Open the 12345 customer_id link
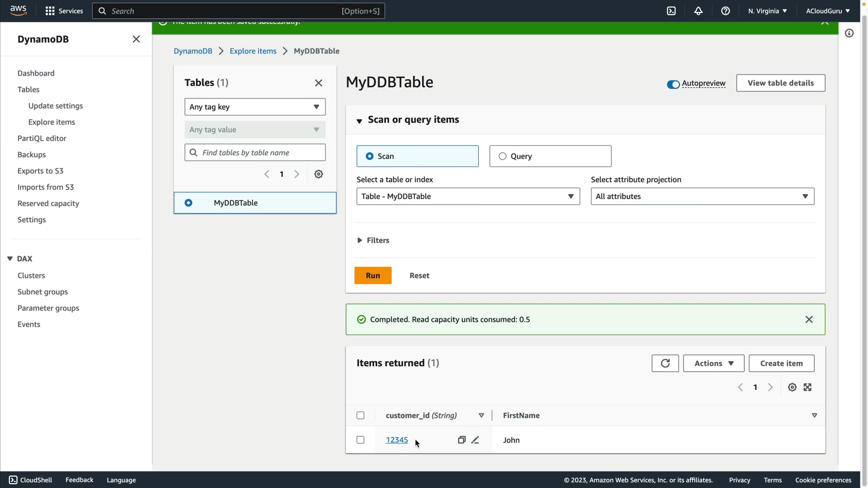Screen dimensions: 868x488 (x=397, y=440)
